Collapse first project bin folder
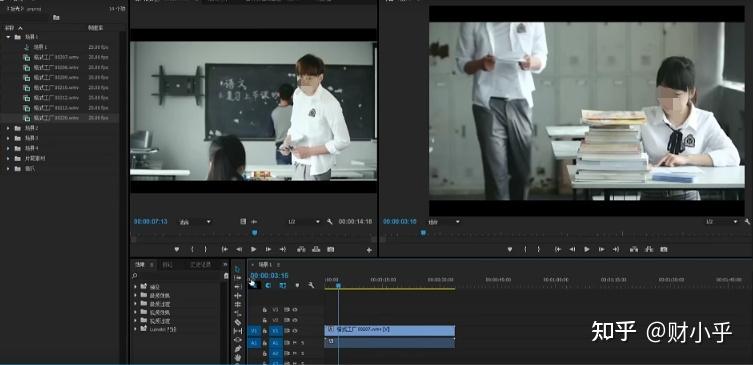The image size is (753, 365). pos(8,37)
